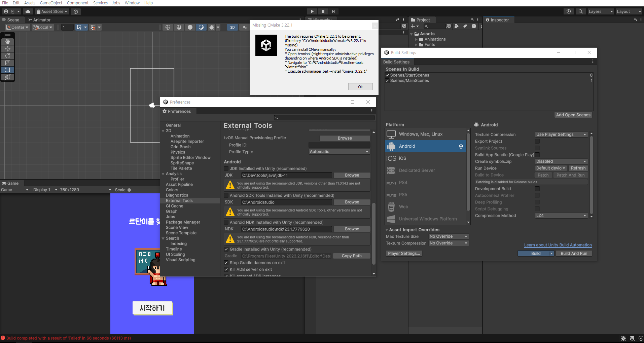Image resolution: width=644 pixels, height=343 pixels.
Task: Open the Game view resolution 760x1280 dropdown
Action: 85,190
